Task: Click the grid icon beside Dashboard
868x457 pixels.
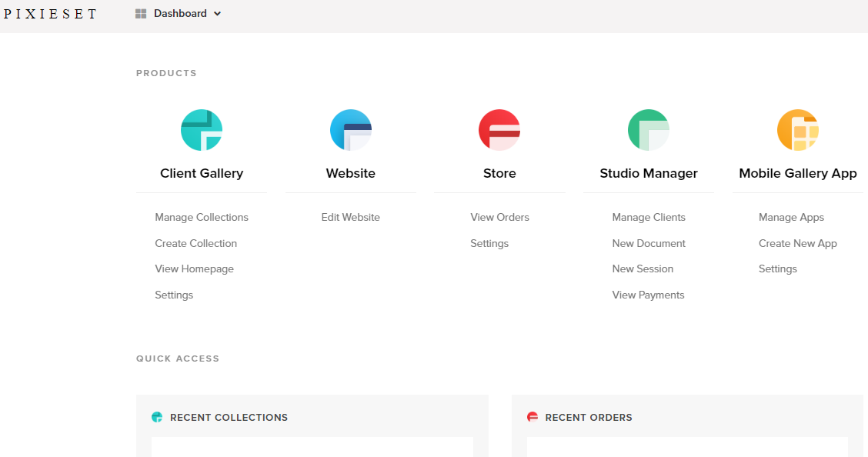Action: point(141,14)
